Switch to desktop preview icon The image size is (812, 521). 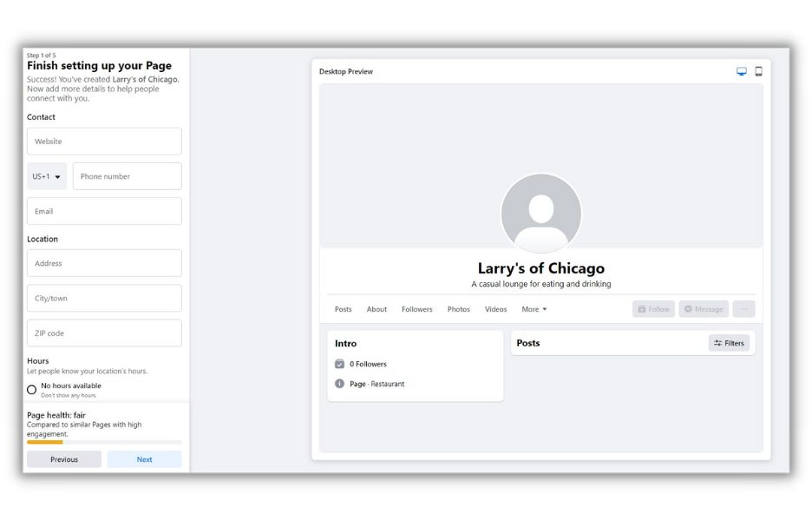coord(742,71)
